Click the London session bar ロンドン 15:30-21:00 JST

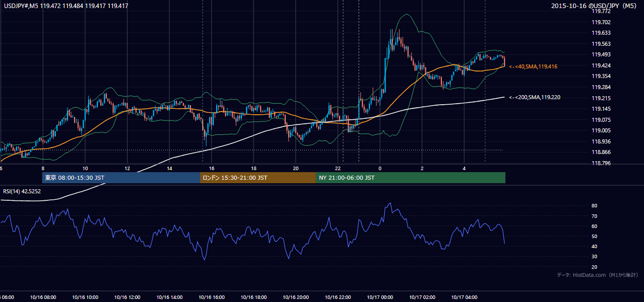pyautogui.click(x=258, y=178)
